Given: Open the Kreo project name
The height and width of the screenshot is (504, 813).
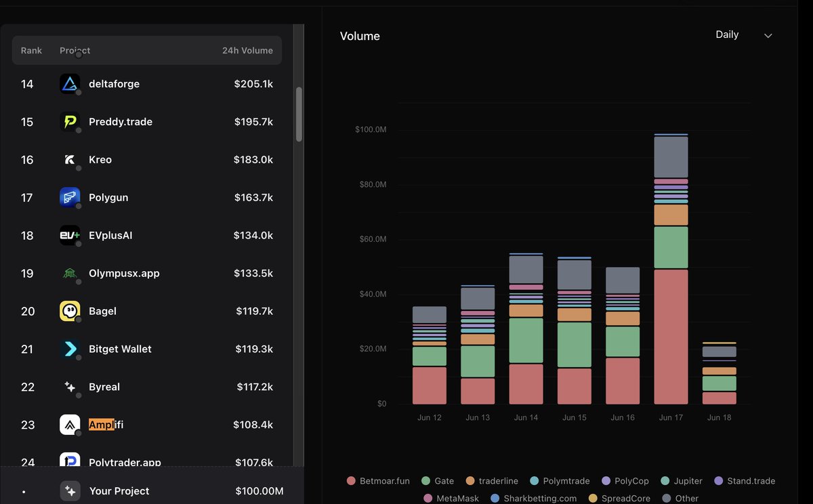Looking at the screenshot, I should point(100,160).
